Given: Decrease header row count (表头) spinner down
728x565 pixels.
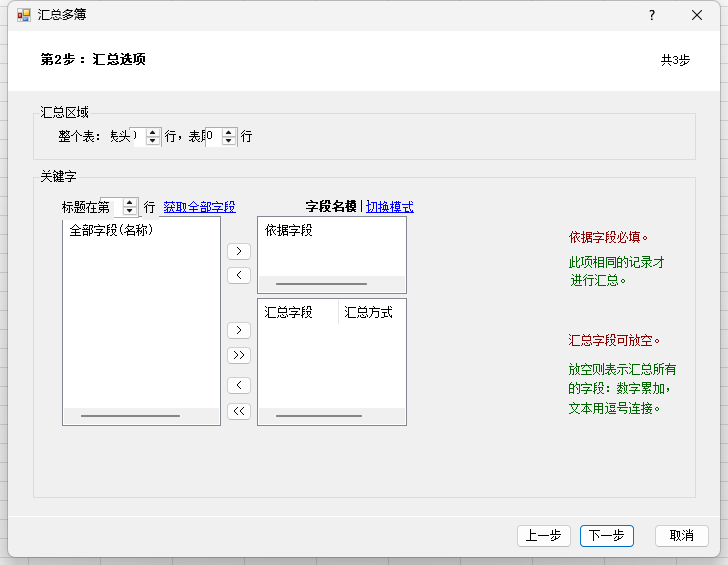Looking at the screenshot, I should pyautogui.click(x=152, y=141).
